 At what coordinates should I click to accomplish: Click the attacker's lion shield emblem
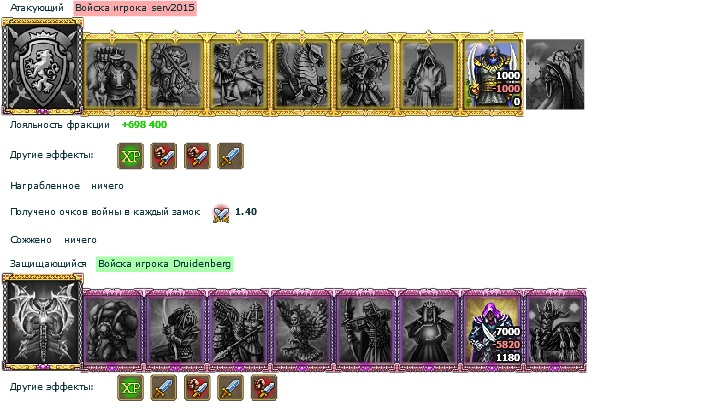(x=42, y=66)
